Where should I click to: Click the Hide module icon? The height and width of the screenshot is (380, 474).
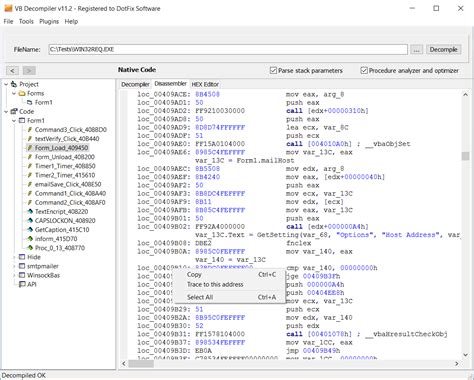click(x=22, y=257)
